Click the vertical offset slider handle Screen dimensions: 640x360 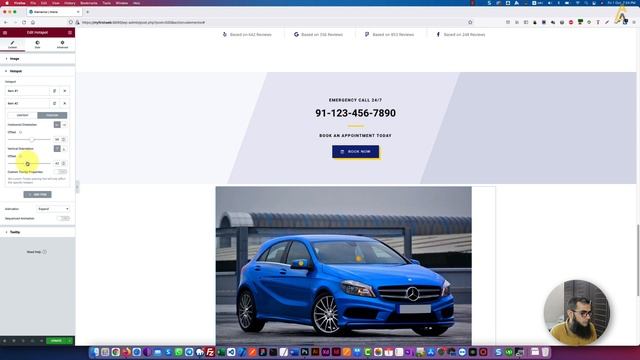[x=27, y=164]
